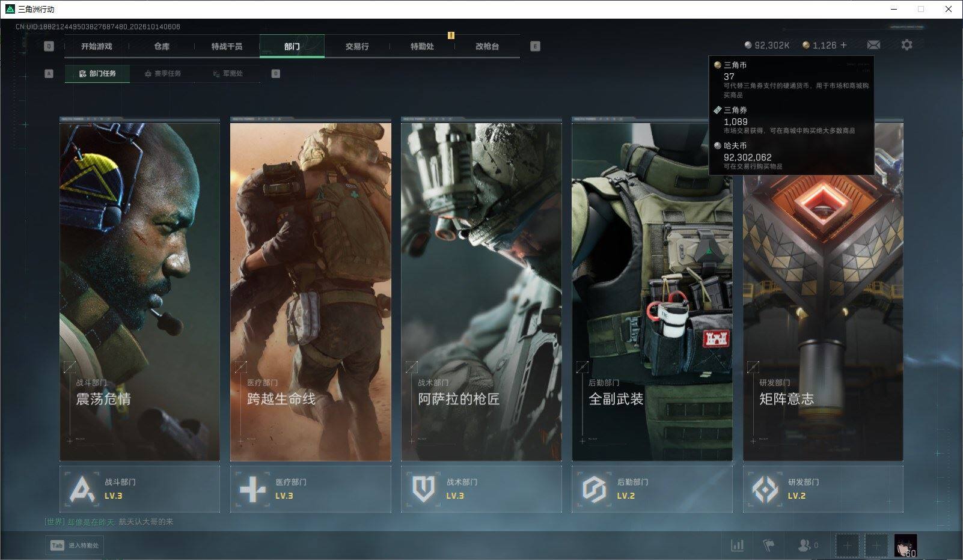Click the 进入特勤处 button
The image size is (963, 560).
[75, 546]
